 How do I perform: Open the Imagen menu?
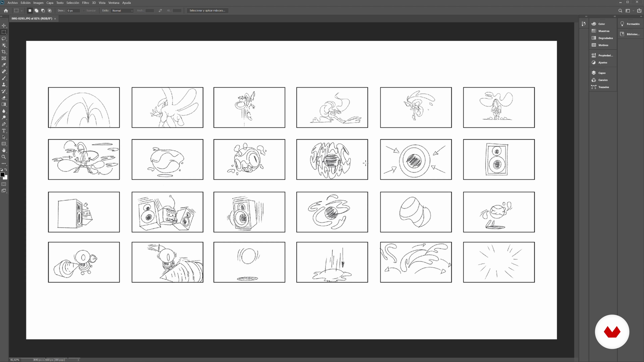[x=38, y=3]
